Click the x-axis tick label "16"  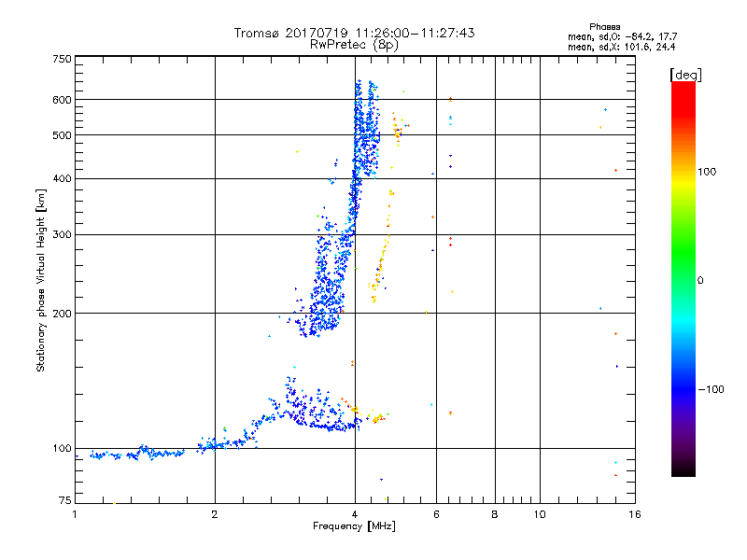coord(635,514)
